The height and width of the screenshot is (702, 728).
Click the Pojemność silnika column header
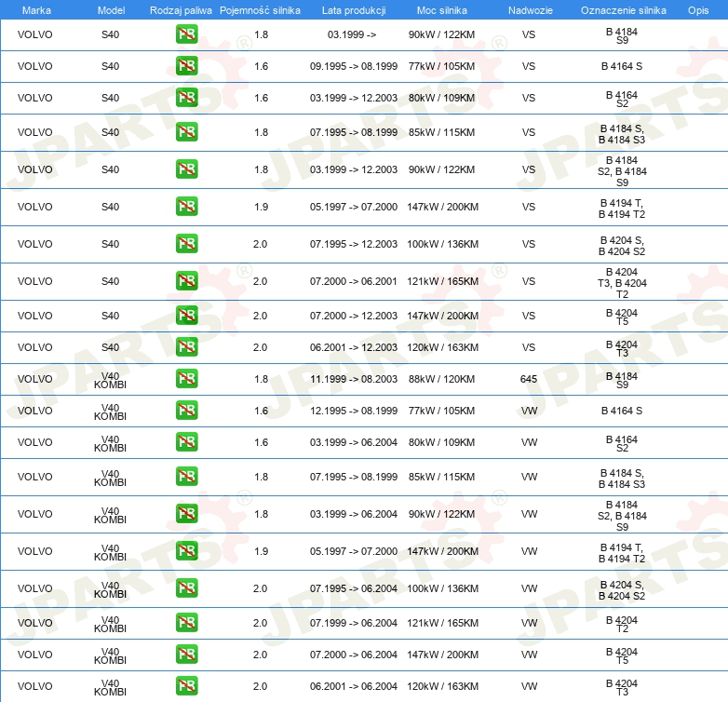tap(260, 10)
